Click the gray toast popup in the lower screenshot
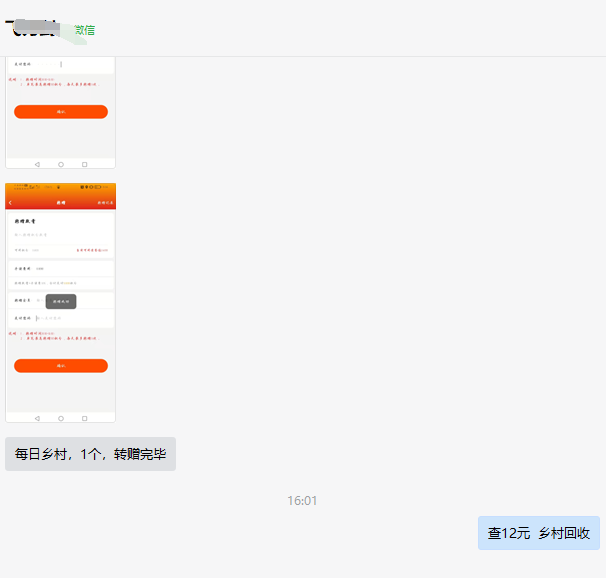Viewport: 606px width, 578px height. pyautogui.click(x=60, y=300)
